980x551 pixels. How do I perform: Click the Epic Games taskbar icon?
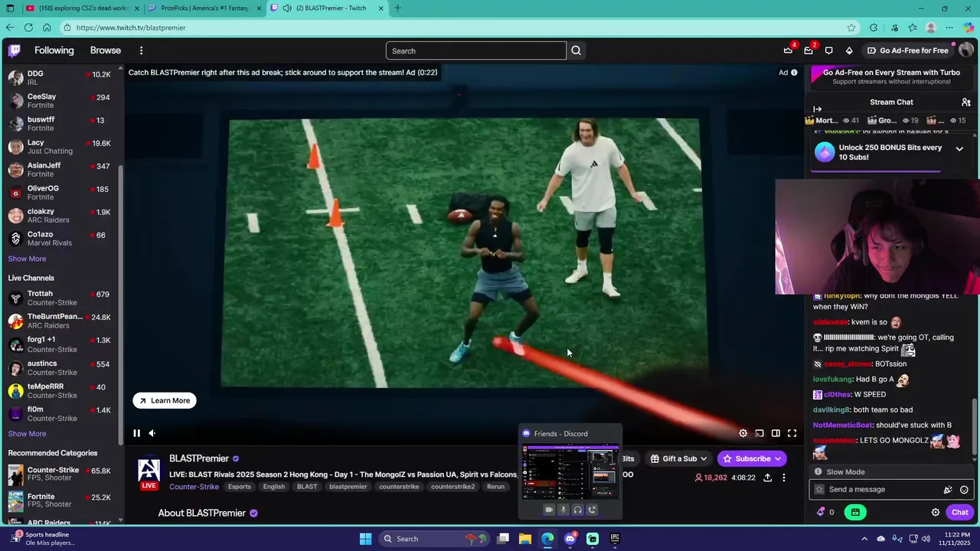coord(615,539)
